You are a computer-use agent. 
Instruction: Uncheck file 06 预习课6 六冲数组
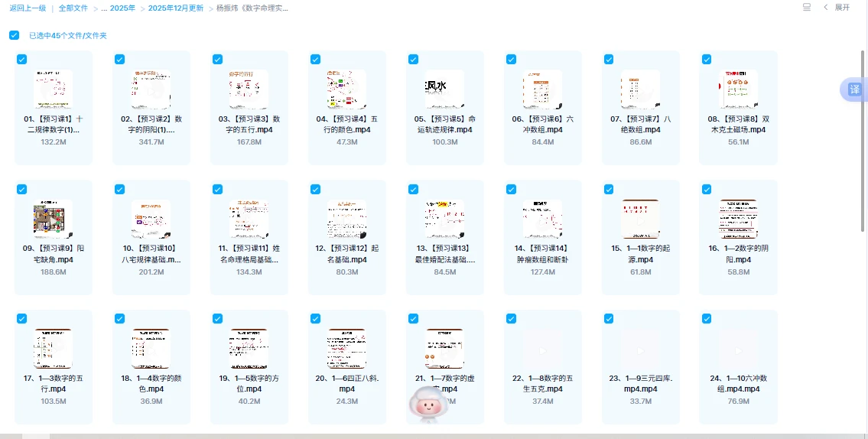click(511, 59)
